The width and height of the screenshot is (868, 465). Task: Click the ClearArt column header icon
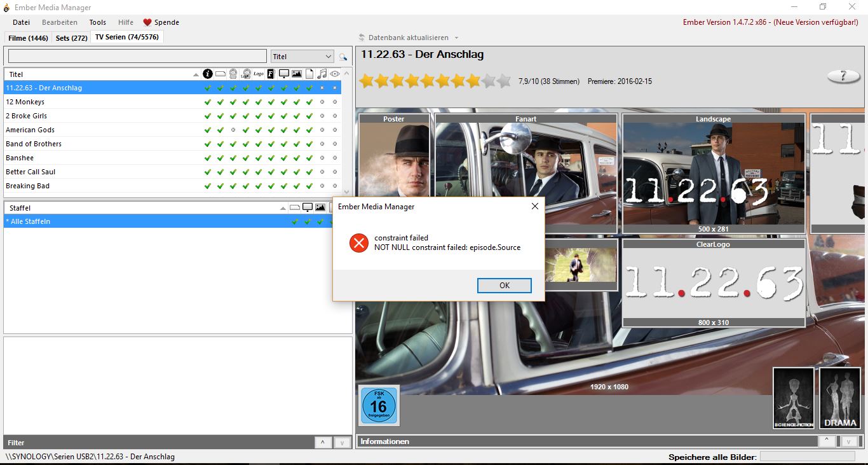pos(246,74)
